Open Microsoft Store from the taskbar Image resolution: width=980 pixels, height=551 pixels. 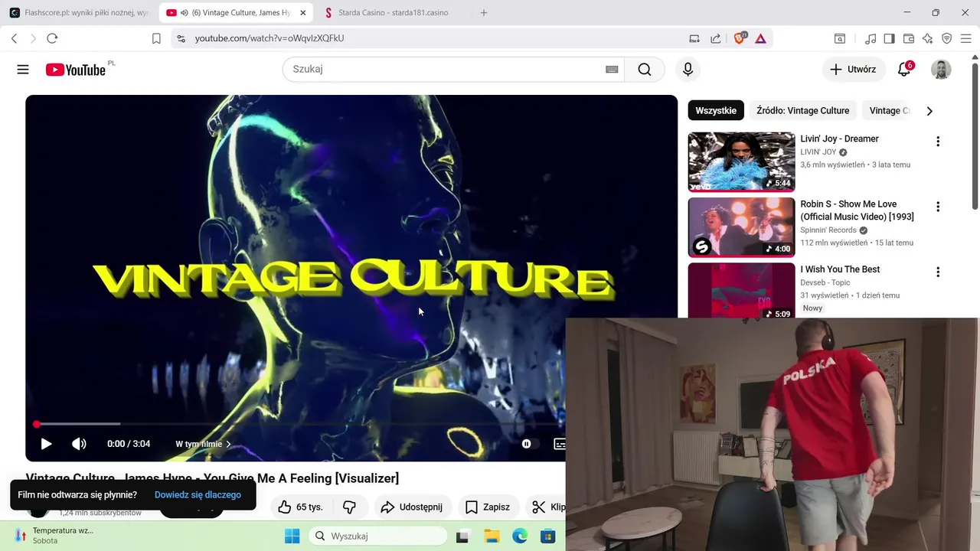point(547,536)
